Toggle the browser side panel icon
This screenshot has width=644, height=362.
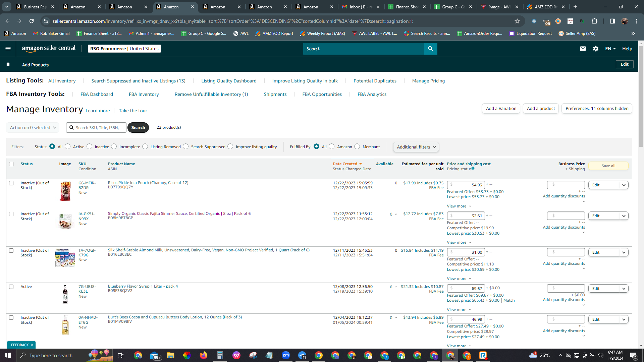point(612,21)
